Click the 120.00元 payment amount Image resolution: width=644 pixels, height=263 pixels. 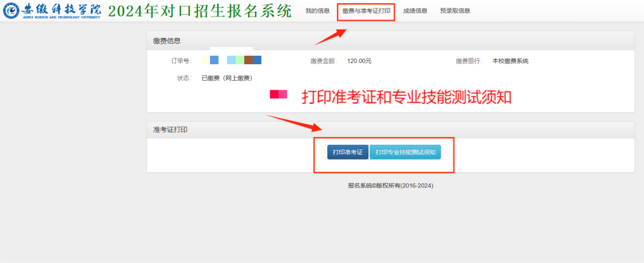[x=359, y=61]
